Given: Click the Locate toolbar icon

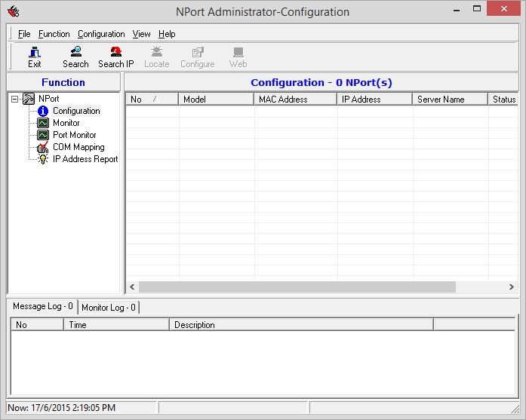Looking at the screenshot, I should pos(157,52).
